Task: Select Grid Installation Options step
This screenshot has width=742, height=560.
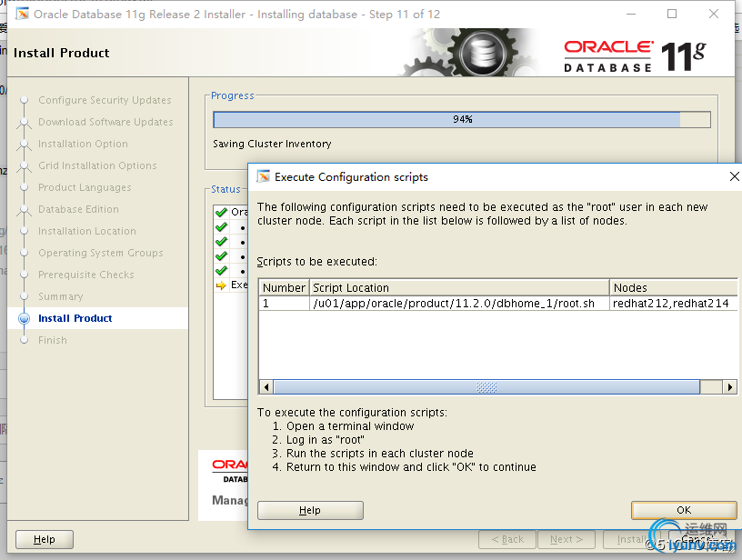Action: tap(97, 165)
